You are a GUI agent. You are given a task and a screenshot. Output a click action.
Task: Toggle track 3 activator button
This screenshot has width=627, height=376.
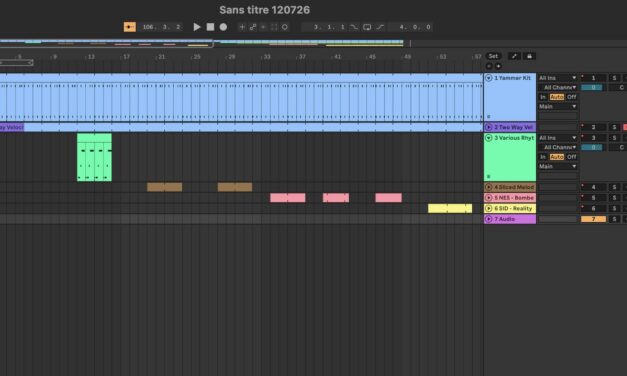point(593,138)
